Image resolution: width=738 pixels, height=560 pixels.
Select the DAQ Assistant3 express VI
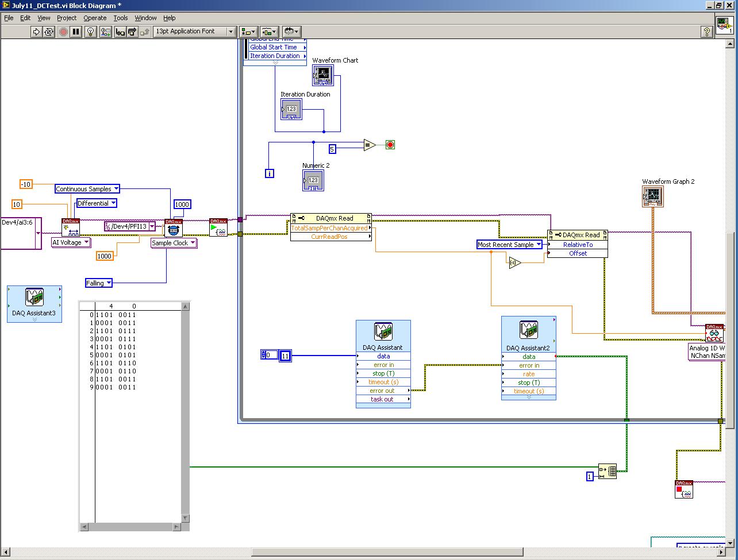[x=34, y=303]
